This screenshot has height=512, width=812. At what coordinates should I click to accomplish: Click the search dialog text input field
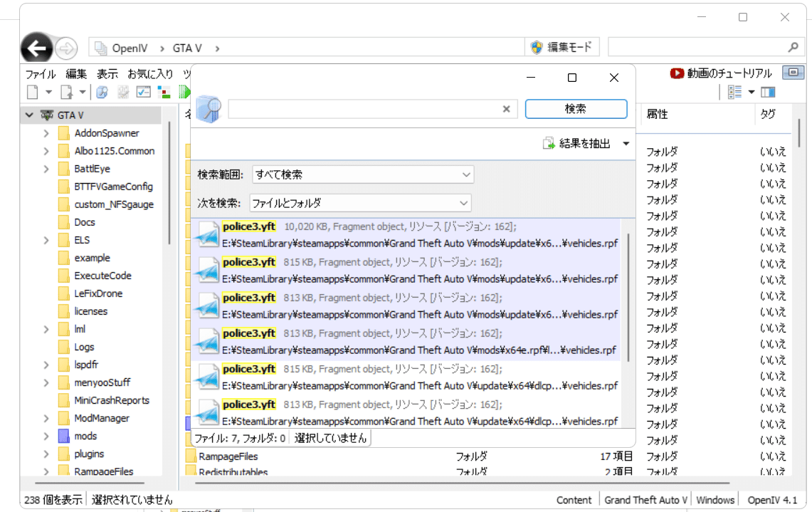click(365, 109)
